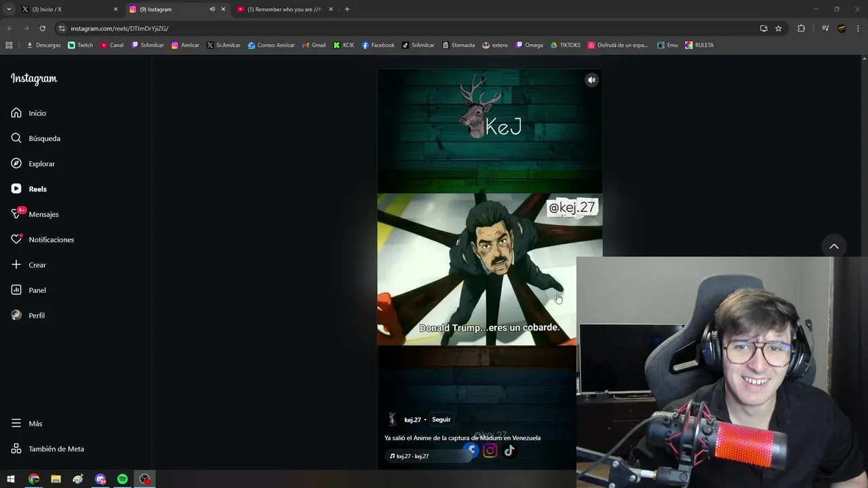
Task: Open the media controls button
Action: point(825,28)
